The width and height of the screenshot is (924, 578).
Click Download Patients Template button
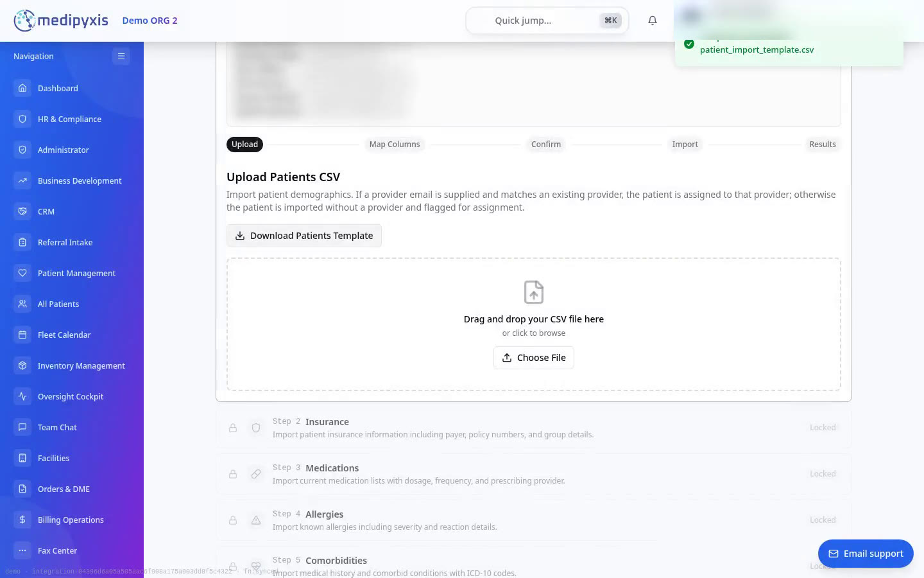[x=304, y=236]
